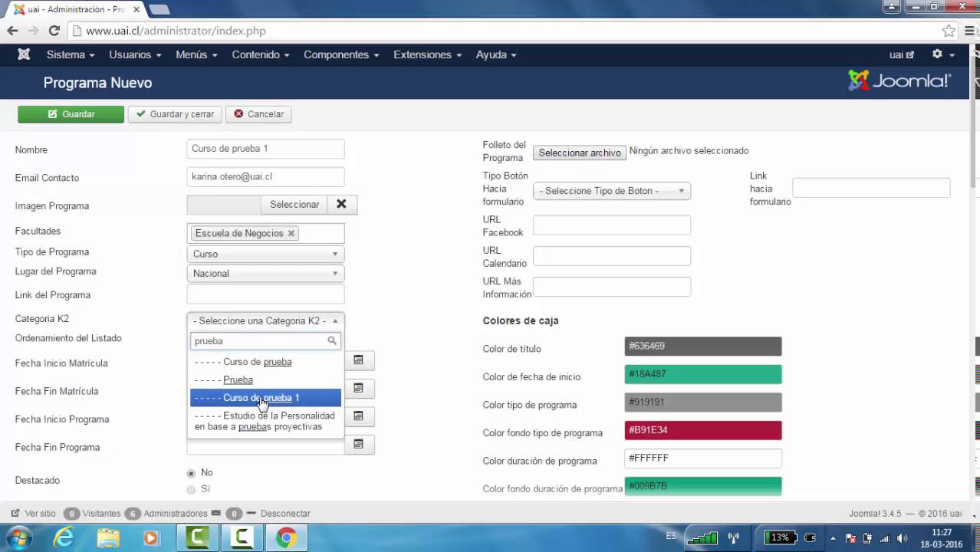
Task: Click the URL Calendario input field
Action: [x=612, y=256]
